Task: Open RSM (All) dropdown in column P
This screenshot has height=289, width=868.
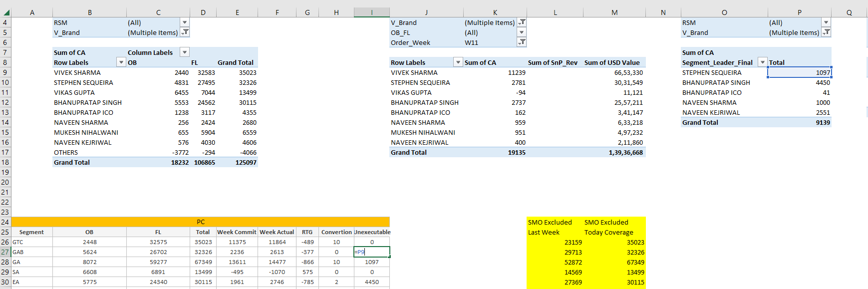Action: click(x=826, y=22)
